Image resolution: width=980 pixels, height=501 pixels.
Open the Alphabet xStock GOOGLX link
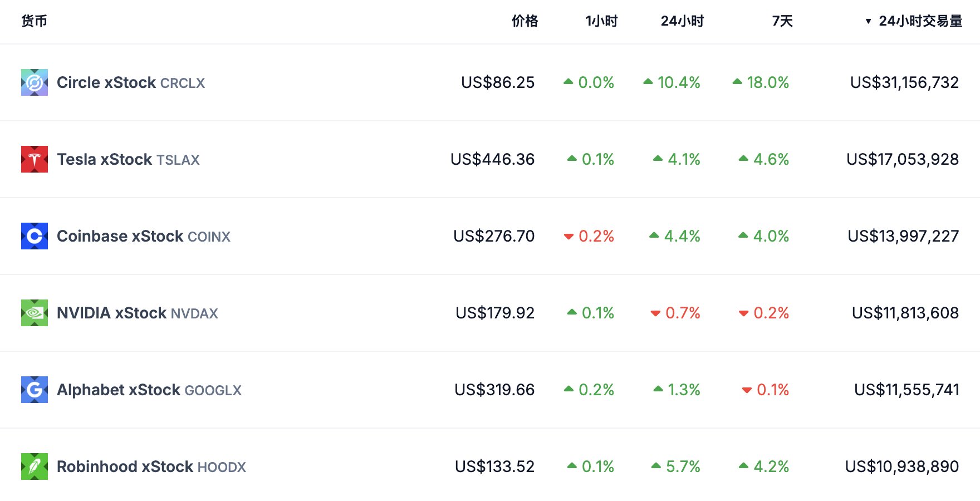point(149,390)
